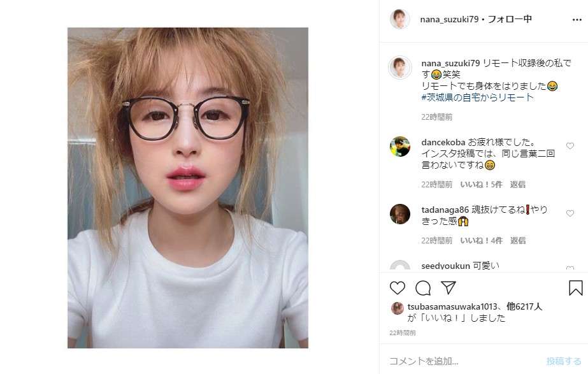
Task: Open nana_suzuki79 avatar in post header
Action: click(399, 19)
